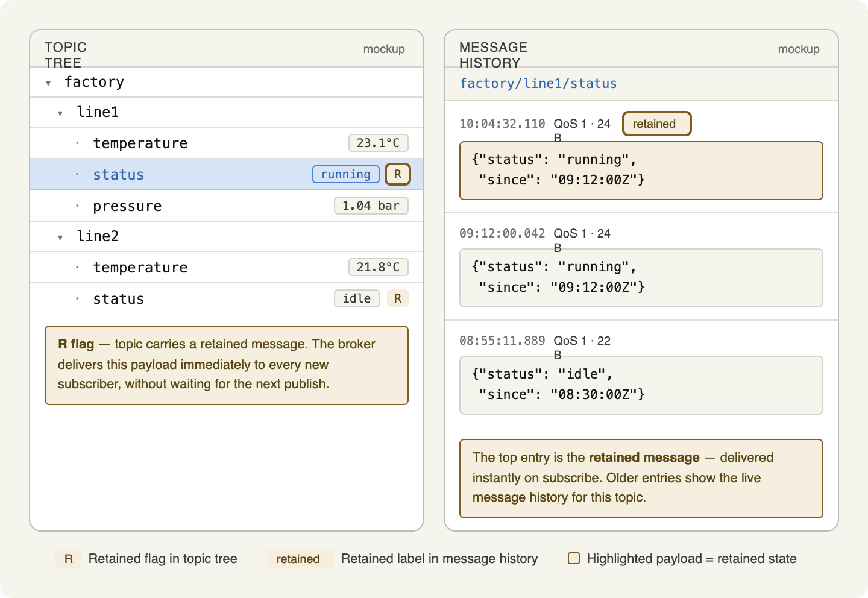868x598 pixels.
Task: Click the line2 tree label
Action: tap(98, 236)
